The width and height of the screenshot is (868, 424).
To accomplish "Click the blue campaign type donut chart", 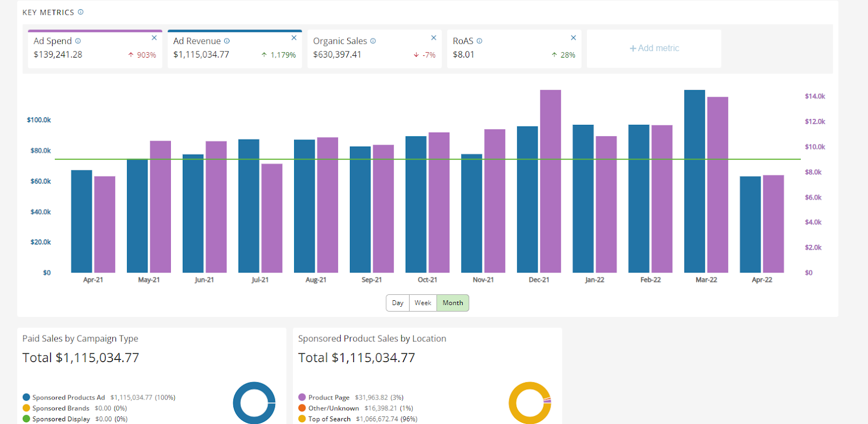I will 254,403.
